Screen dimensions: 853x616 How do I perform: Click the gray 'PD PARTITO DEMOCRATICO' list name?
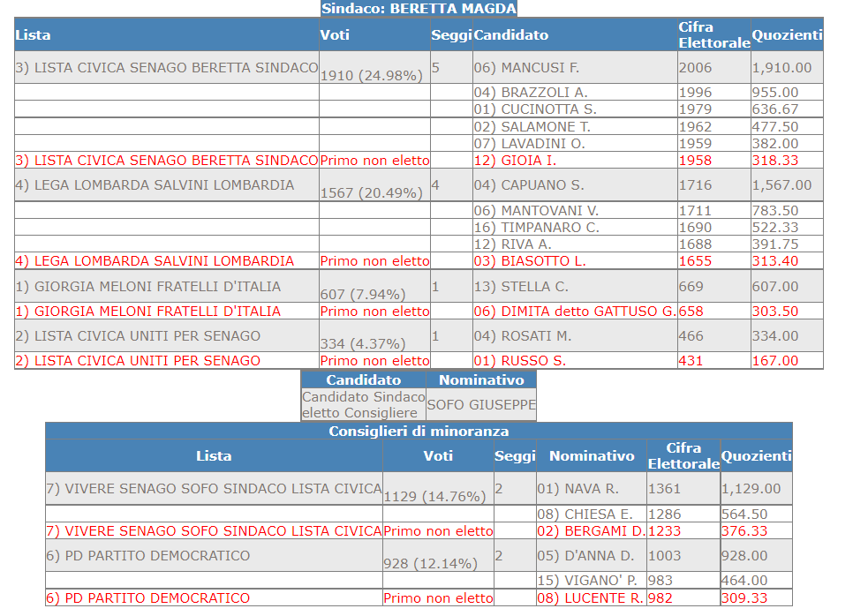tap(148, 556)
